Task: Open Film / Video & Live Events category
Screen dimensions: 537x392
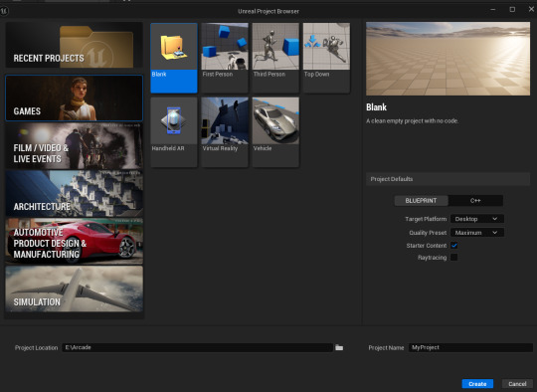Action: [74, 146]
